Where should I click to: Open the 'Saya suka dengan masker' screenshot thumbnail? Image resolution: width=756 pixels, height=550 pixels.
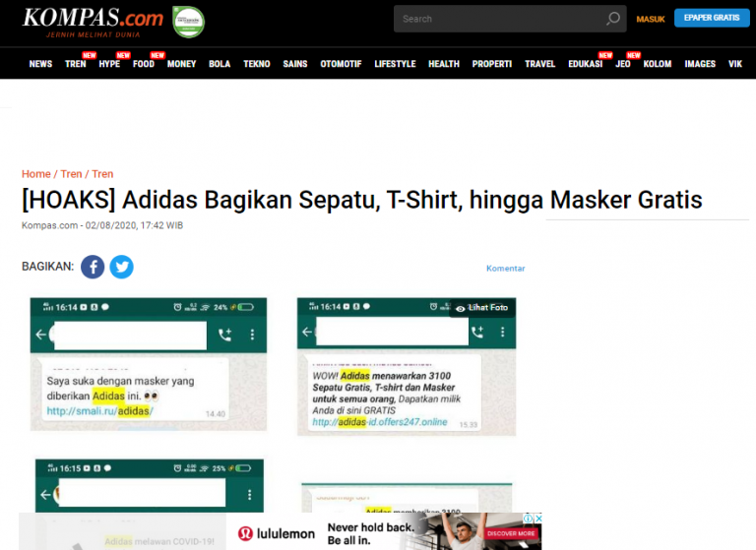[149, 364]
